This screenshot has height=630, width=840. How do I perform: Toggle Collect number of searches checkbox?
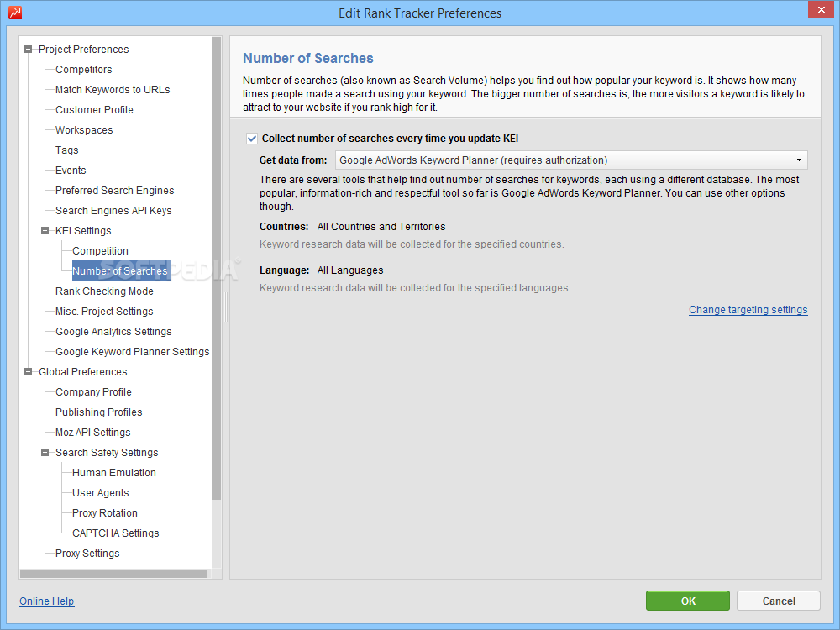252,139
